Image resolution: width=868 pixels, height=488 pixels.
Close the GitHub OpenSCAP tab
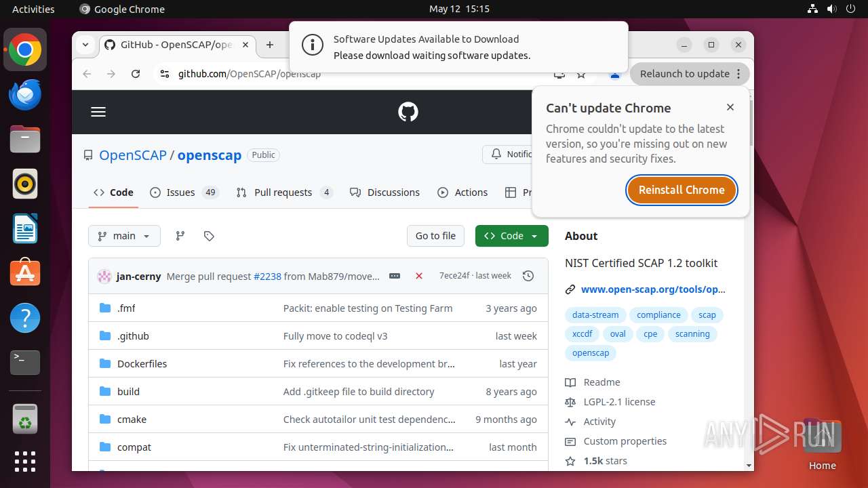click(245, 45)
